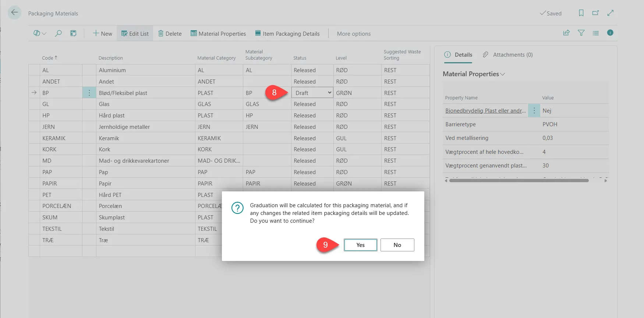Screen dimensions: 644x318
Task: Select the AL code cell
Action: click(x=61, y=70)
